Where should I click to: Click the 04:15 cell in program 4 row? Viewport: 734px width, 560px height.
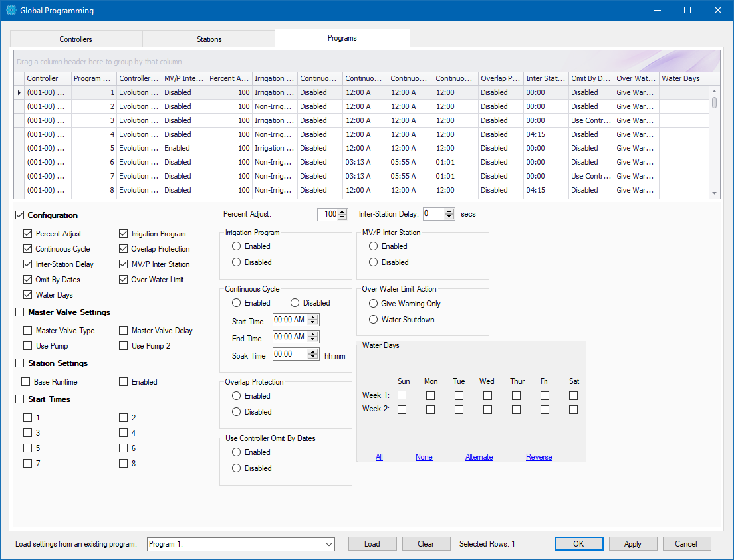click(546, 134)
